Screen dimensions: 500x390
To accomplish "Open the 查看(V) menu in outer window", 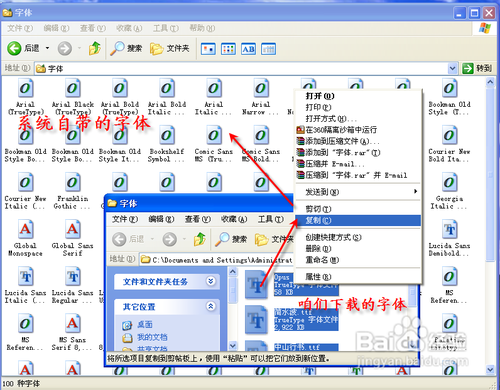I will pos(93,28).
